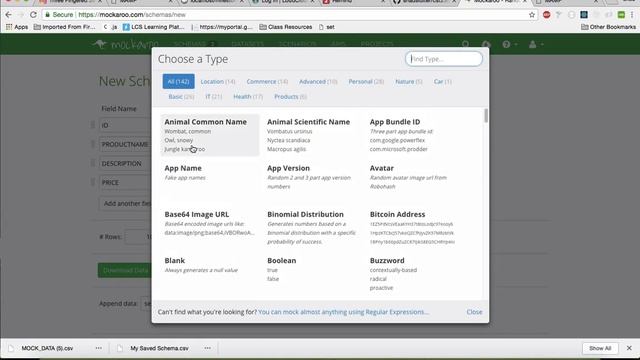Filter types by Basic
640x360 pixels.
point(181,97)
